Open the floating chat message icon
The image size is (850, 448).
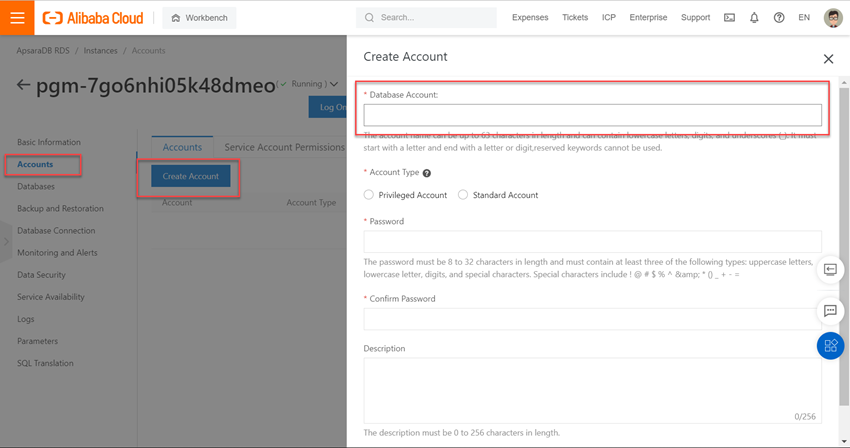coord(830,311)
